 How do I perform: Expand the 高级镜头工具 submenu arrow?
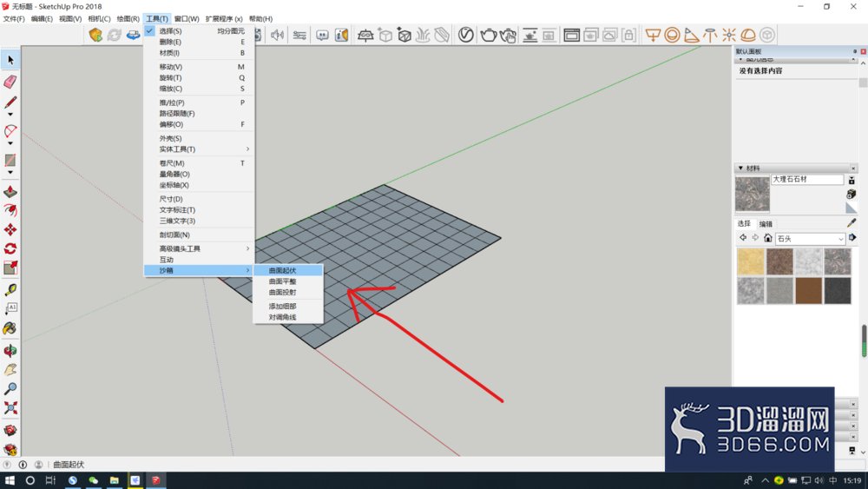click(x=247, y=248)
